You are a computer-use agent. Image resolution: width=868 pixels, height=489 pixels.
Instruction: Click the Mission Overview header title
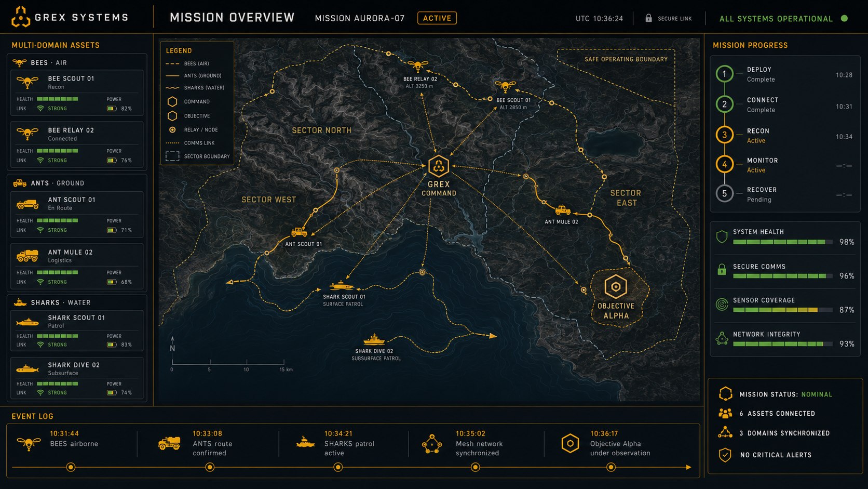tap(232, 18)
